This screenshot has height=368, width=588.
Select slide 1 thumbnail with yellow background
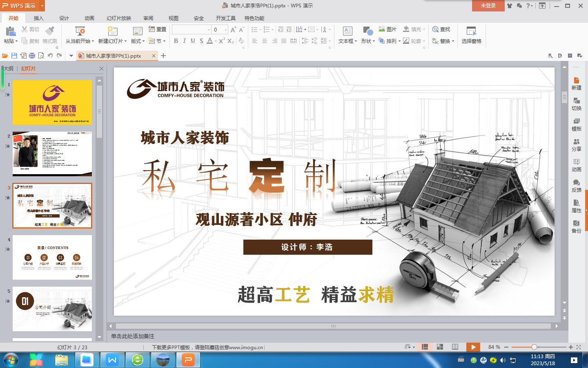(52, 102)
